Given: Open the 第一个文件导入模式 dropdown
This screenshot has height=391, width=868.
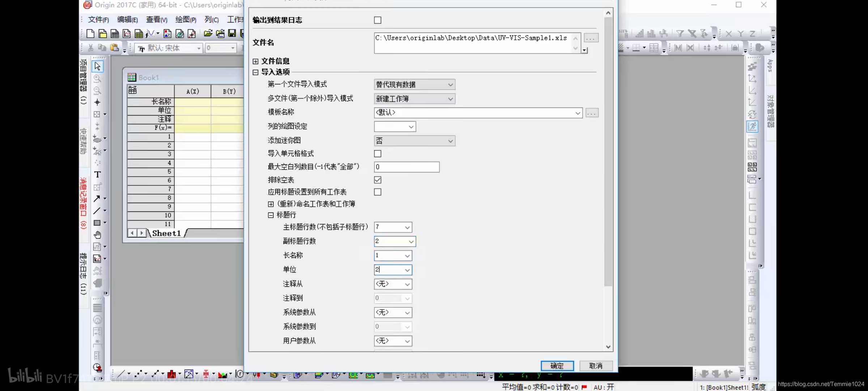Looking at the screenshot, I should (x=414, y=85).
